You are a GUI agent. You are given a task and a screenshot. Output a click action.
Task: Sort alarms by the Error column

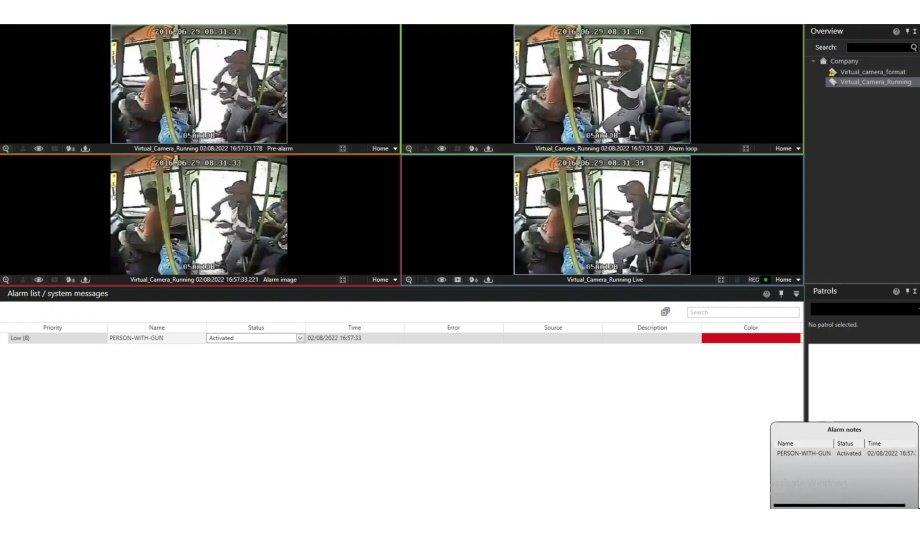coord(454,328)
